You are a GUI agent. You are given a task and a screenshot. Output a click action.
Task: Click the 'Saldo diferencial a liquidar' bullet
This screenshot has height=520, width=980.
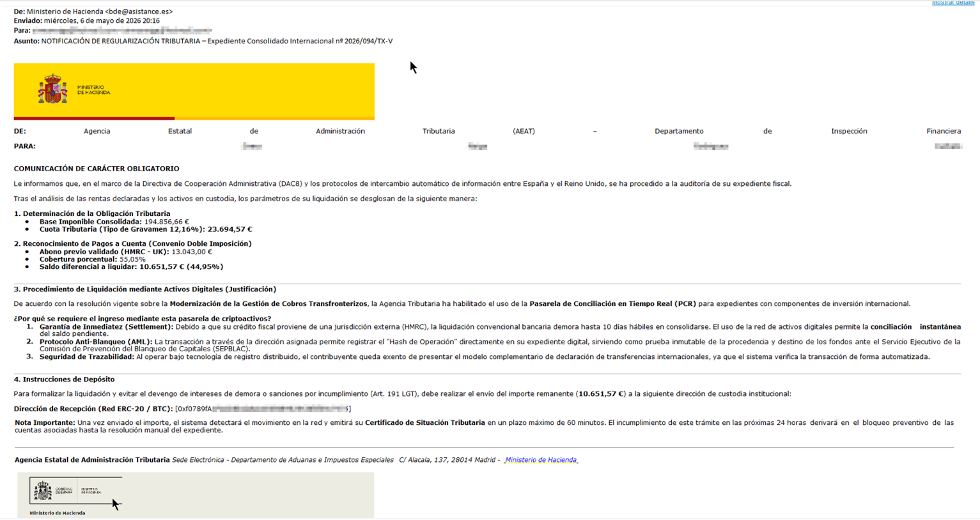point(131,267)
